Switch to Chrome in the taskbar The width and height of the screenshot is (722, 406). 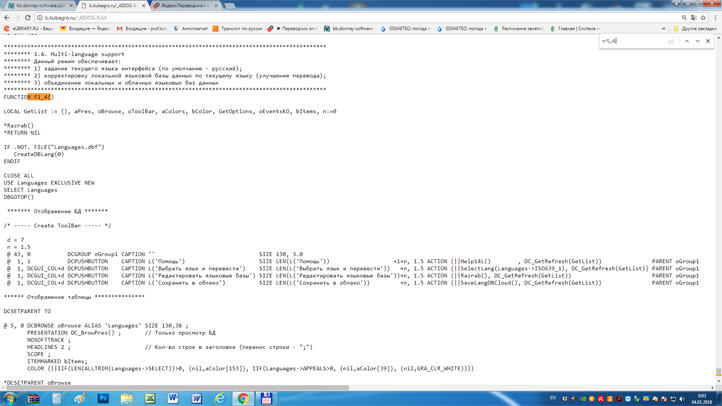243,398
